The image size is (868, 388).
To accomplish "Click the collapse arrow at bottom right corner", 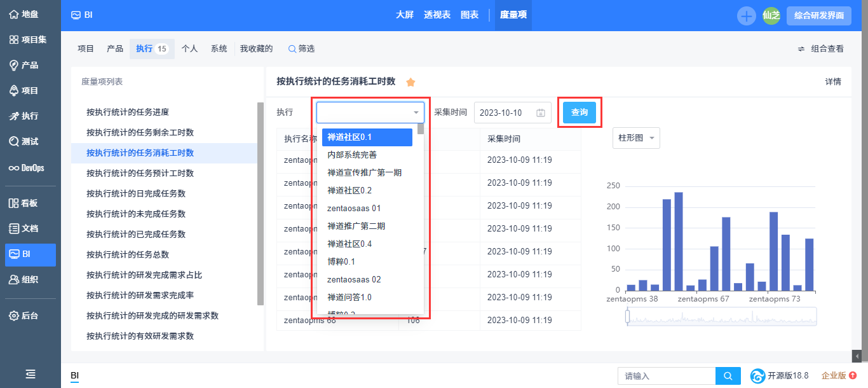I will [857, 356].
